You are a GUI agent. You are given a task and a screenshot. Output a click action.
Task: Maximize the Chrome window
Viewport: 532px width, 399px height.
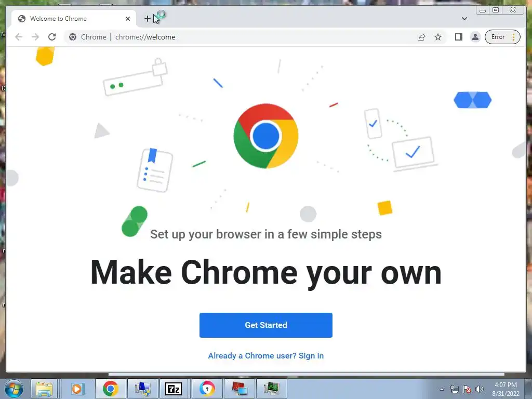496,10
